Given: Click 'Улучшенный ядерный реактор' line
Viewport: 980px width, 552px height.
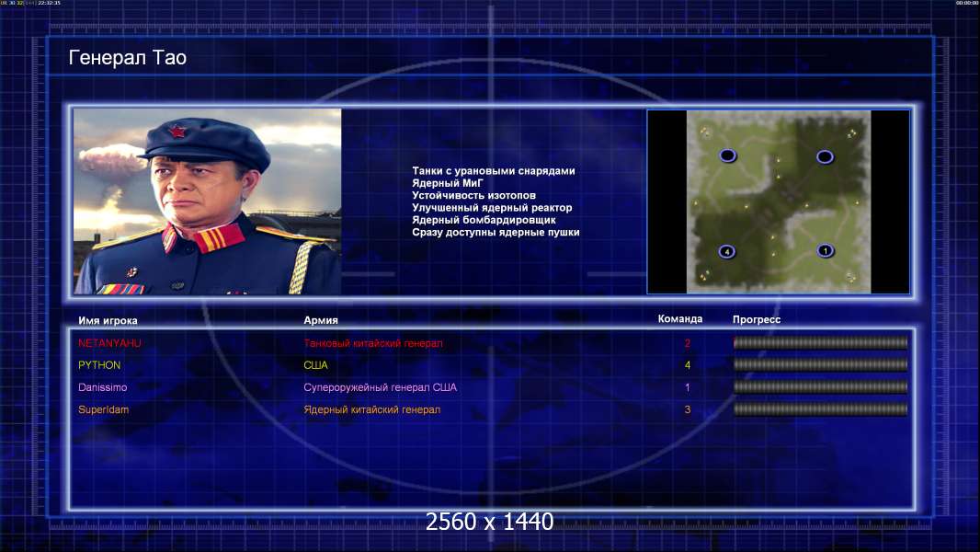Looking at the screenshot, I should (492, 208).
